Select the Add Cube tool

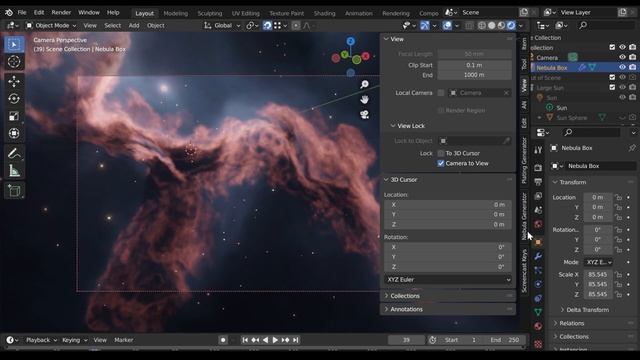click(x=14, y=191)
